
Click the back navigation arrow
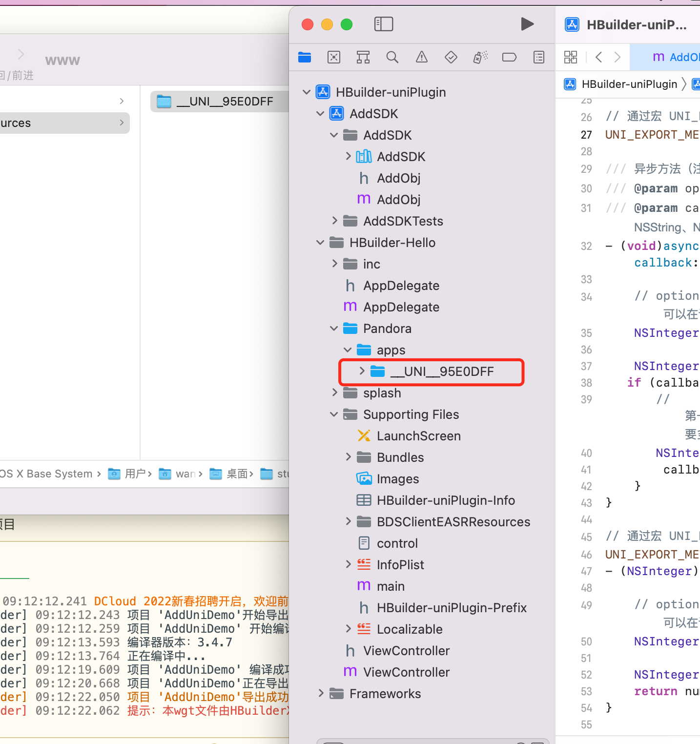(598, 57)
